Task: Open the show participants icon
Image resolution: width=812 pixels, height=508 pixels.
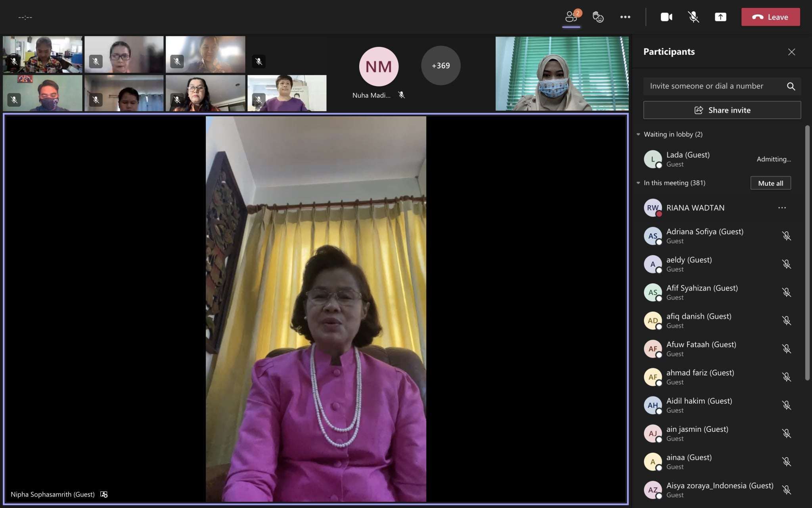Action: 571,17
